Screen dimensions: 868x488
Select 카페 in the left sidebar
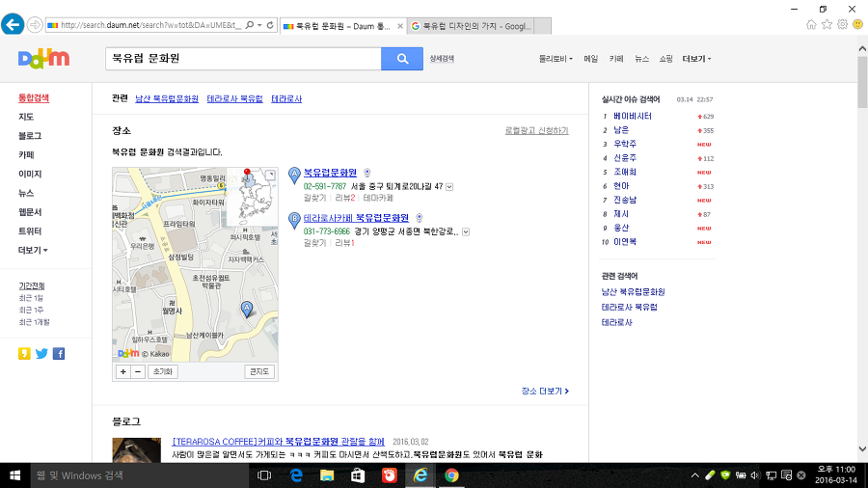coord(26,155)
